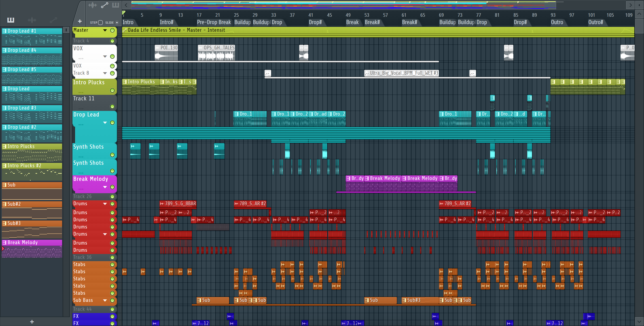Collapse the first VOX track group arrow
644x326 pixels.
105,57
